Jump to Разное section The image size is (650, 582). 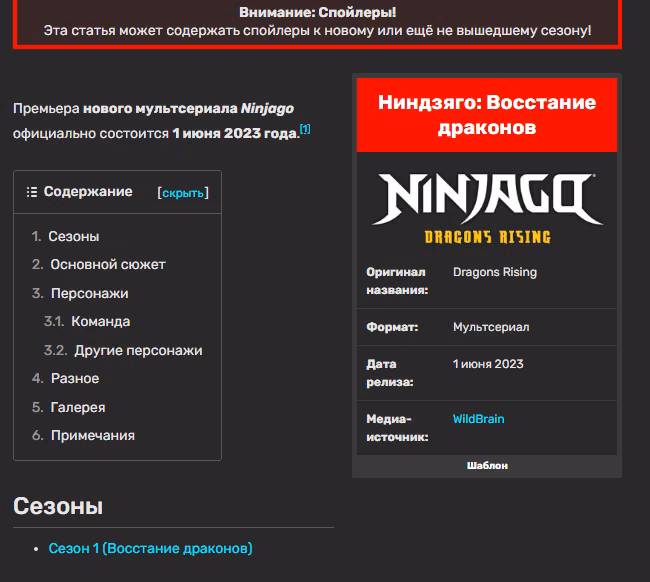pos(75,378)
